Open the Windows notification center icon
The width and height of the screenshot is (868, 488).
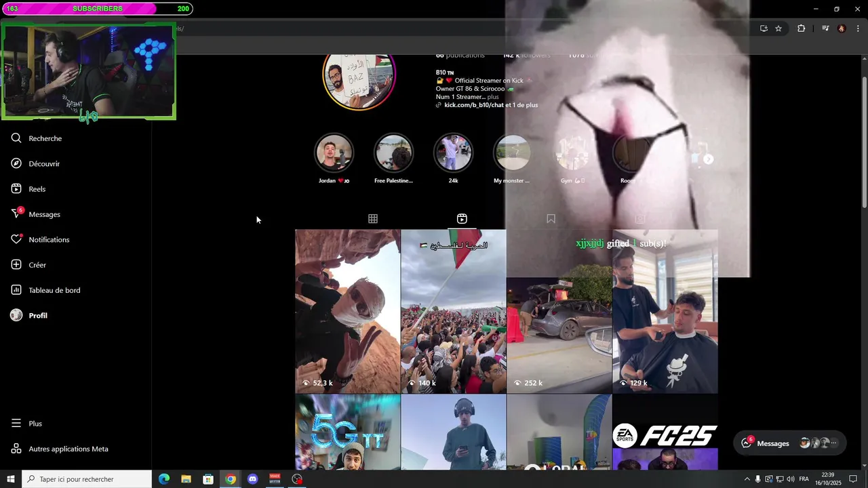pos(854,479)
